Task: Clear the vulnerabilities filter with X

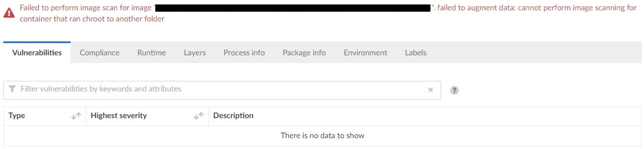Action: pyautogui.click(x=430, y=90)
